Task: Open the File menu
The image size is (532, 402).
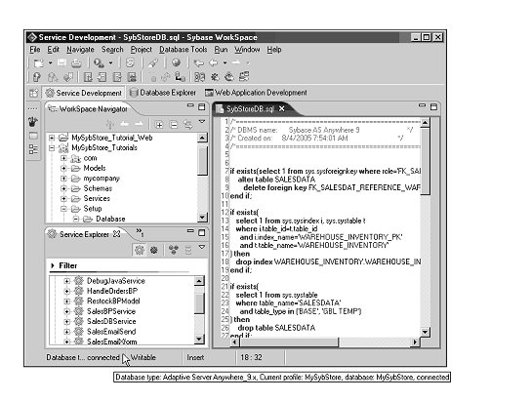Action: coord(34,50)
